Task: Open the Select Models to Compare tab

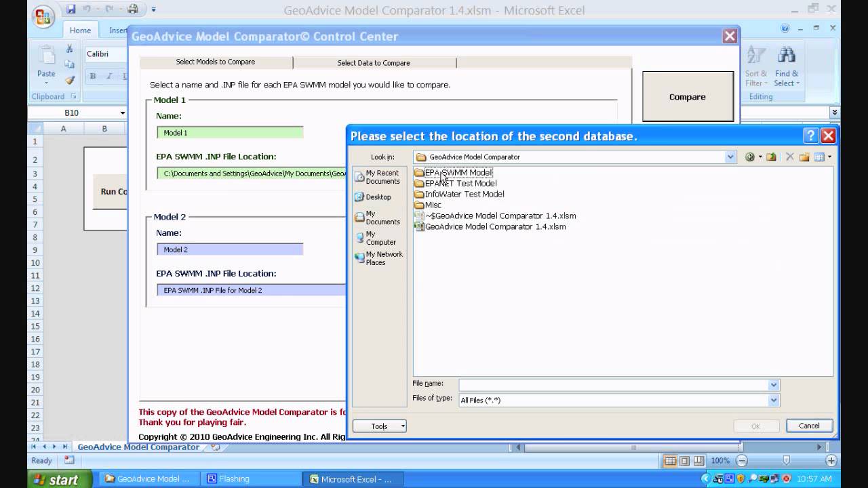Action: [216, 62]
